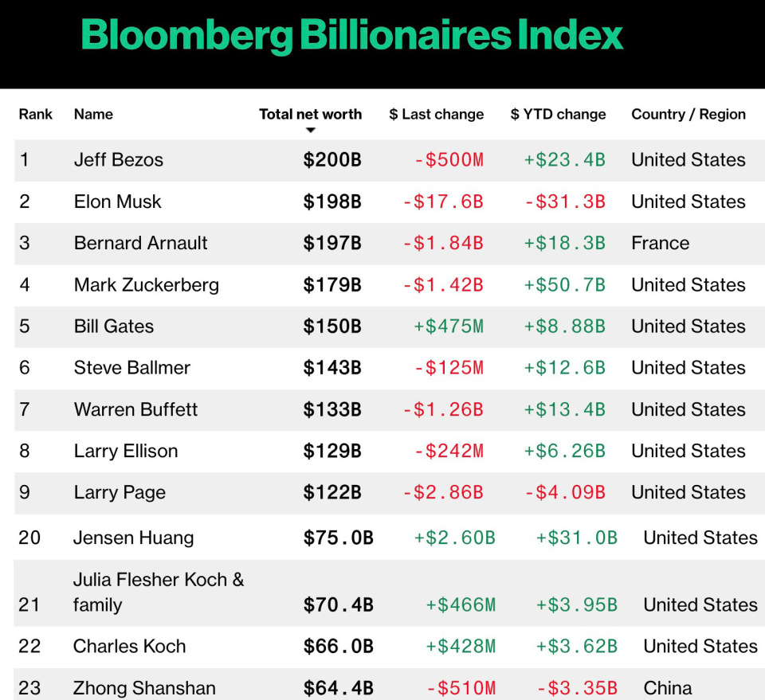
Task: Open Jeff Bezos profile link
Action: 118,159
